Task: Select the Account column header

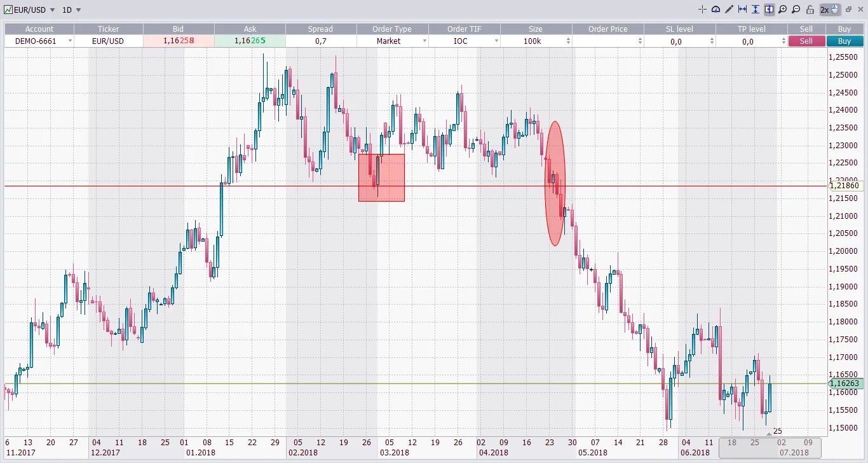Action: pos(39,29)
